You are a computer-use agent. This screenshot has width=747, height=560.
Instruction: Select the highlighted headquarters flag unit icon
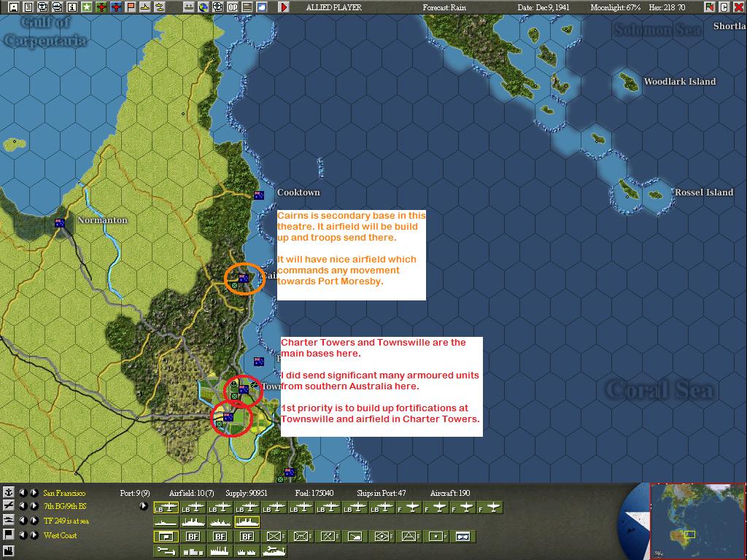[166, 537]
